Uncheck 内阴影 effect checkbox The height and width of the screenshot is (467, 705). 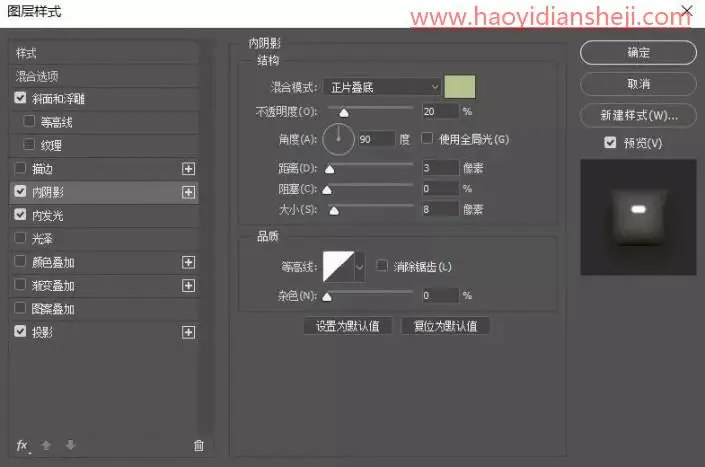coord(20,191)
